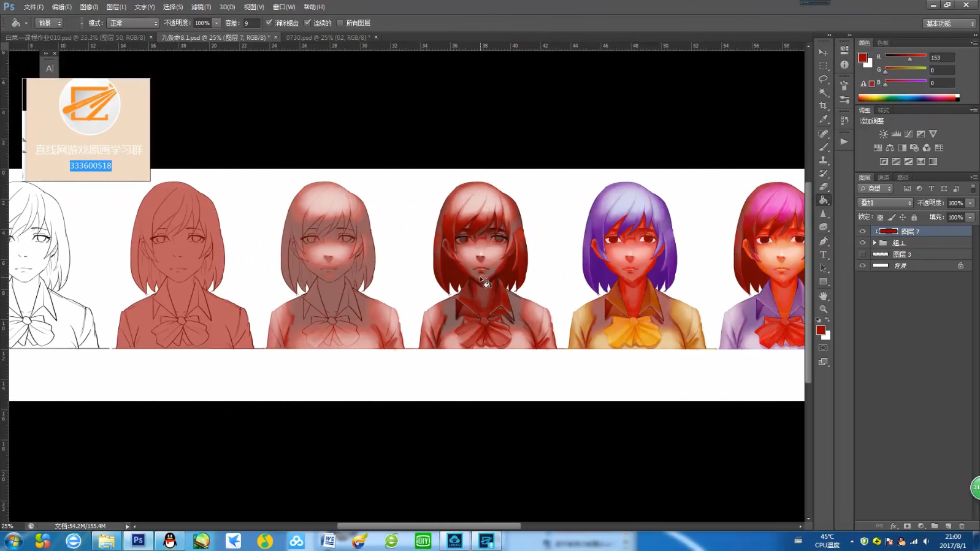
Task: Open the 基本功能 workspace dropdown
Action: [x=949, y=23]
